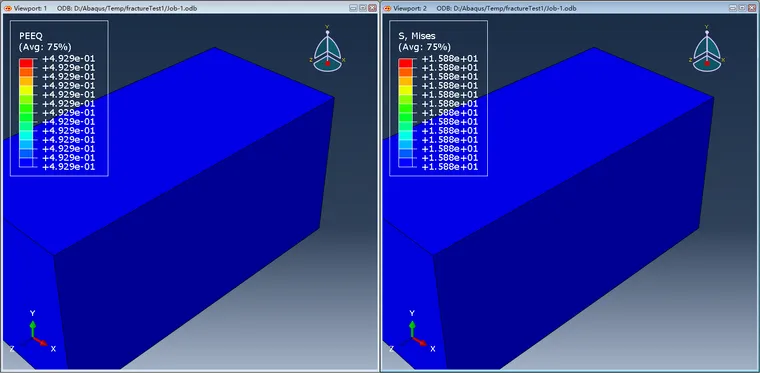The width and height of the screenshot is (760, 373).
Task: Close Viewport 2
Action: pyautogui.click(x=751, y=8)
